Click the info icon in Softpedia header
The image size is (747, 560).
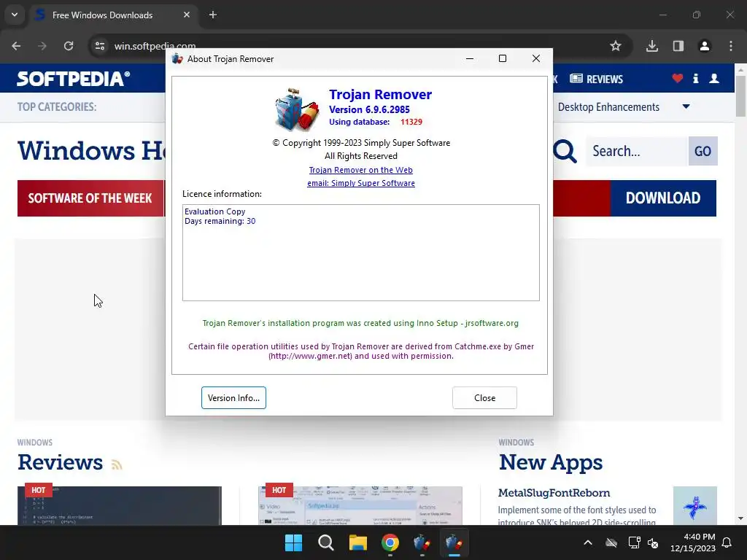[695, 79]
